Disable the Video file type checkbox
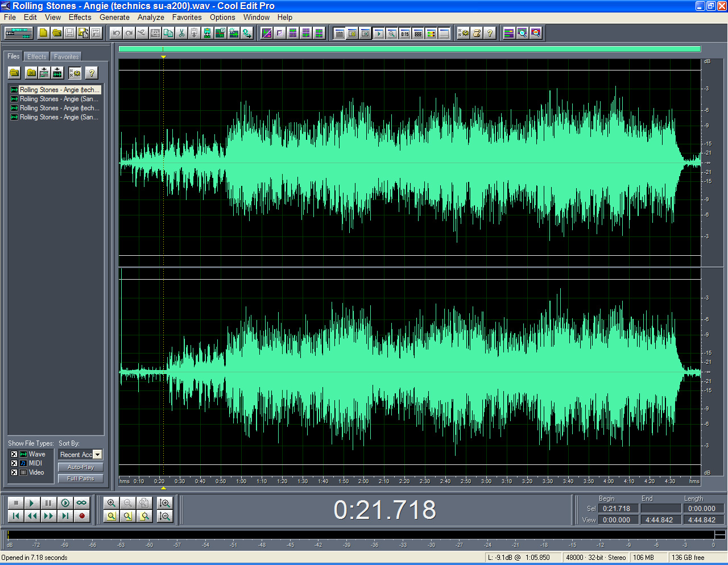This screenshot has width=728, height=565. coord(14,472)
